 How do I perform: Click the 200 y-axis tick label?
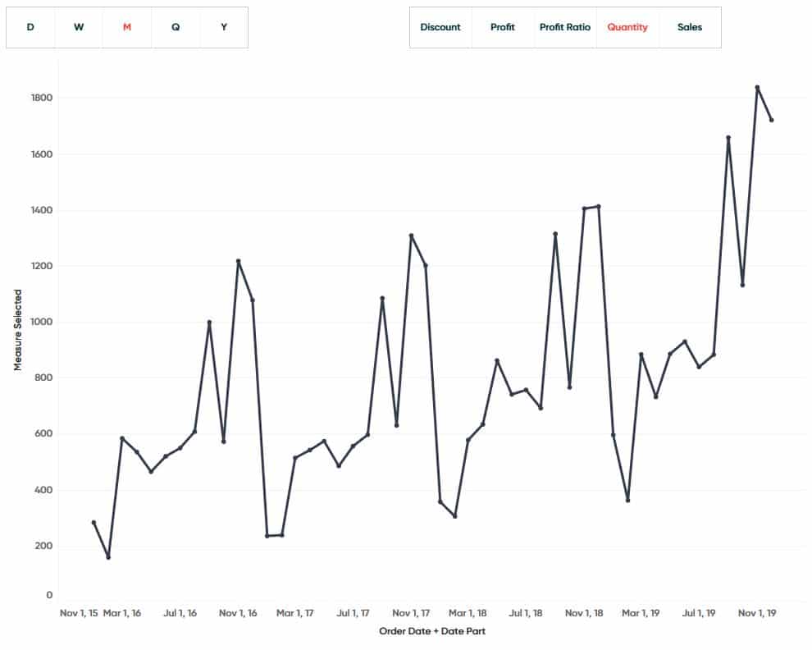pos(44,546)
